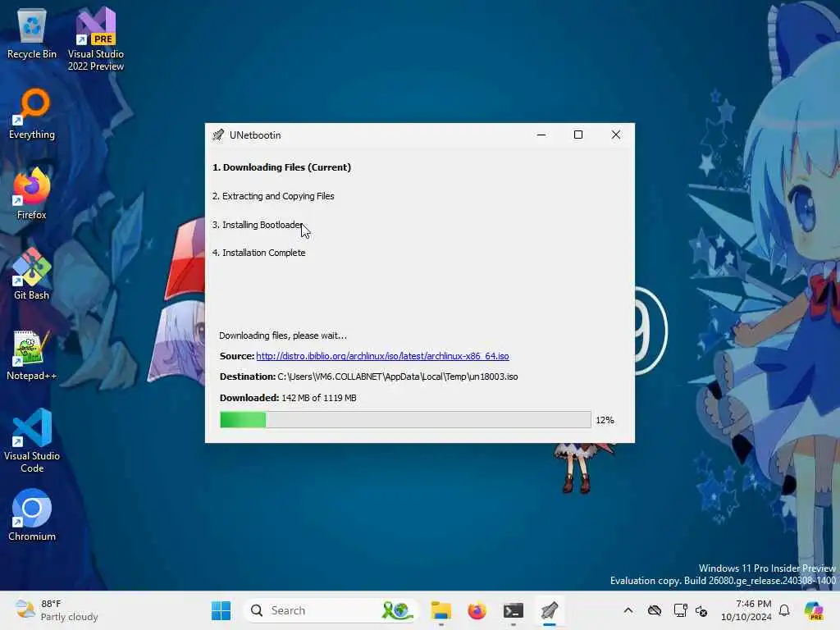Screen dimensions: 840x630
Task: Expand the hidden system tray icons
Action: (628, 610)
